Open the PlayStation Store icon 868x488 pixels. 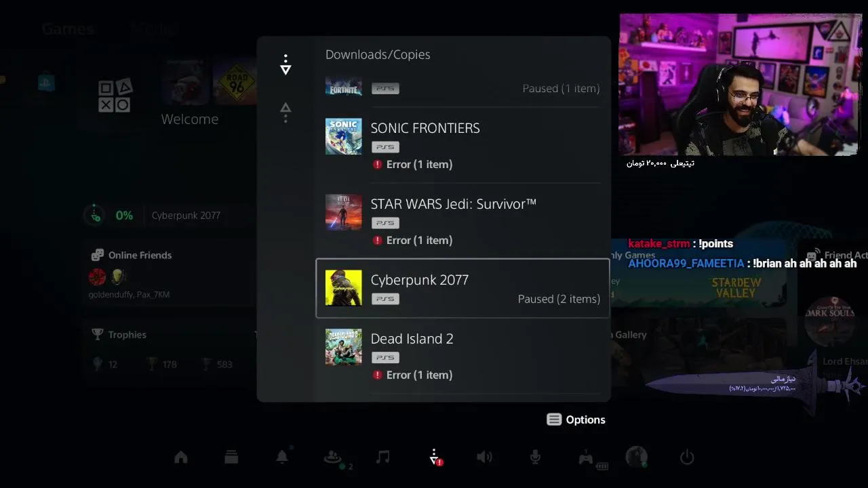[x=46, y=83]
